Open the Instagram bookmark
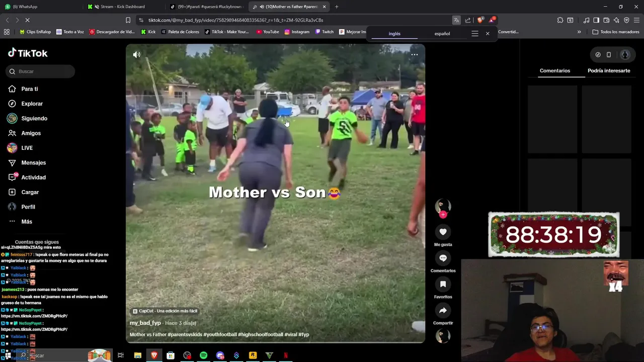This screenshot has height=362, width=644. point(297,32)
